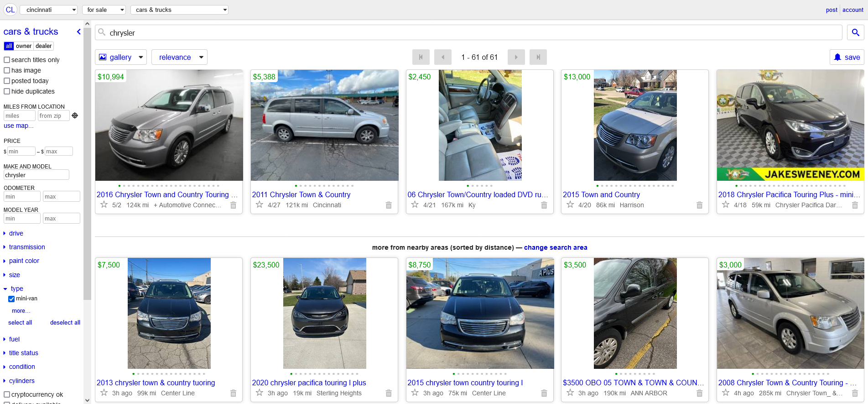Check the posted today filter

[x=7, y=81]
